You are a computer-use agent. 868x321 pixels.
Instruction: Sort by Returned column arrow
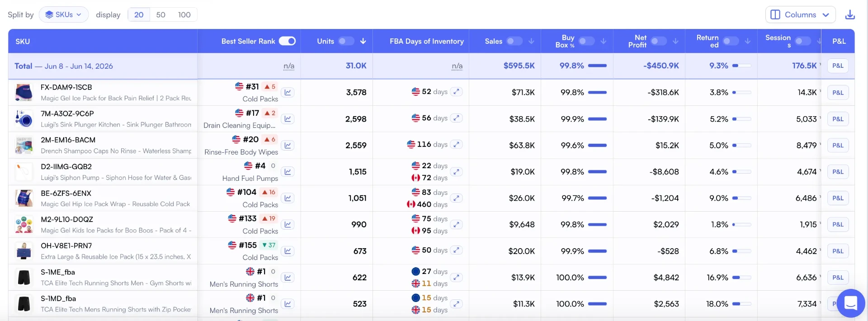pyautogui.click(x=748, y=41)
